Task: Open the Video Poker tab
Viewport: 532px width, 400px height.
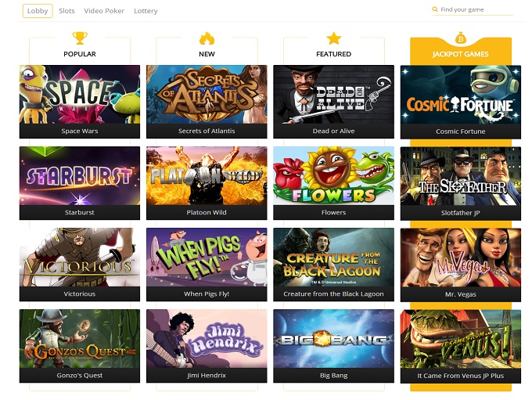Action: (104, 11)
